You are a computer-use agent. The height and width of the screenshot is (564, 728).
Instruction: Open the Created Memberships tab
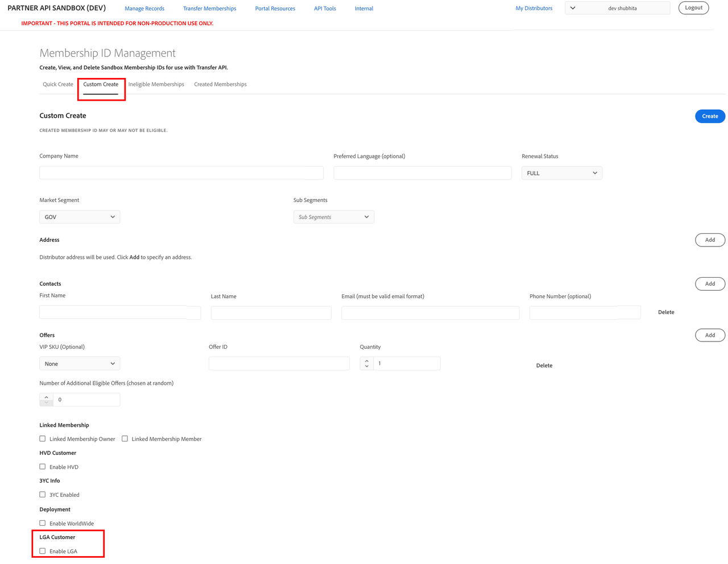tap(220, 84)
